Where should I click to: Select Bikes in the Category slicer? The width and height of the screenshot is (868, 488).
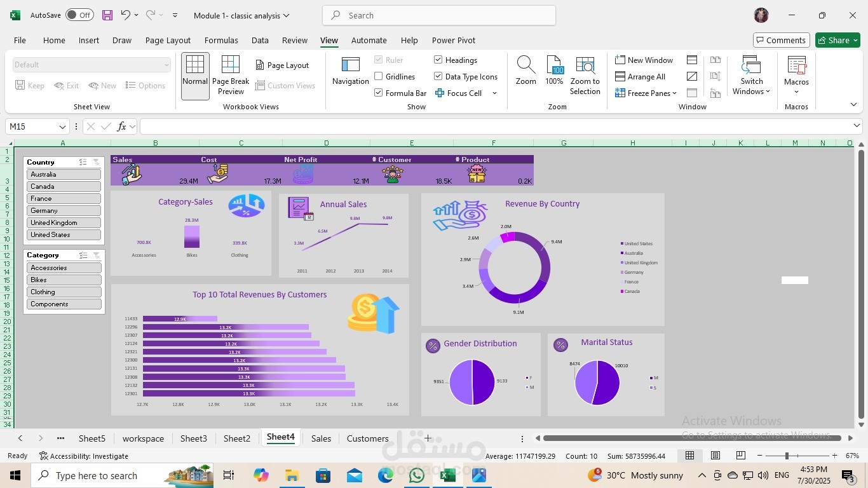63,280
